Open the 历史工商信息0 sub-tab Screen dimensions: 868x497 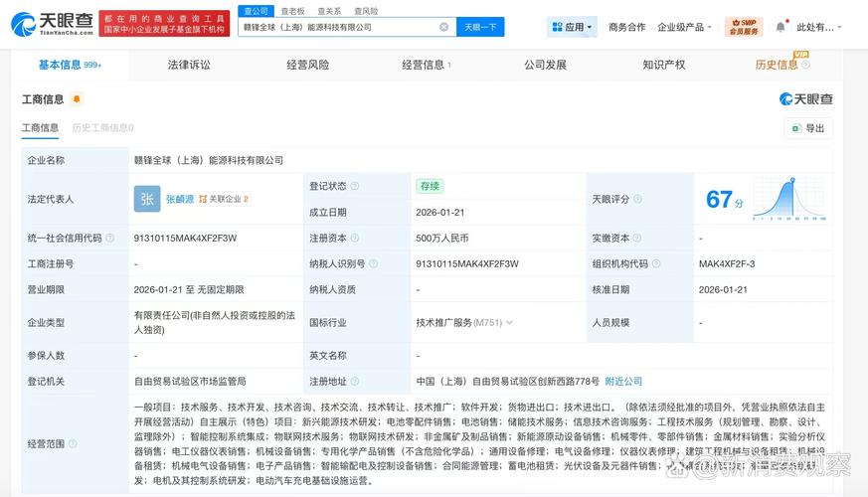click(x=103, y=128)
